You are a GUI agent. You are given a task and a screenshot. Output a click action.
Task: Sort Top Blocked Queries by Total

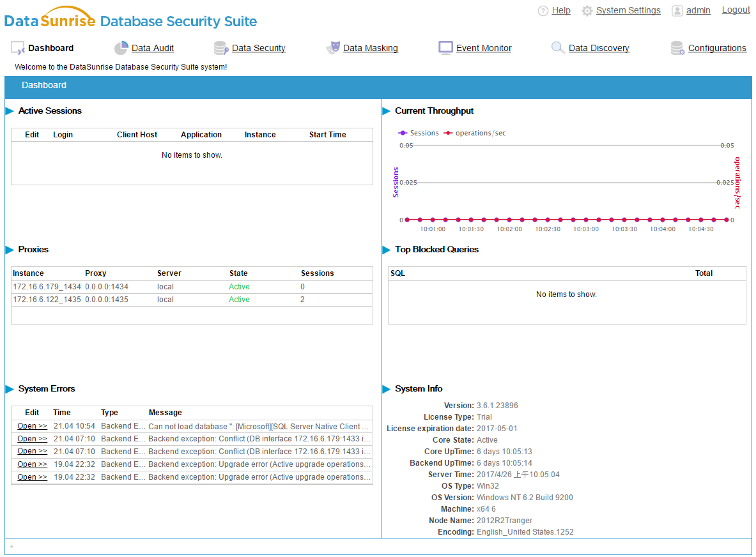[704, 273]
